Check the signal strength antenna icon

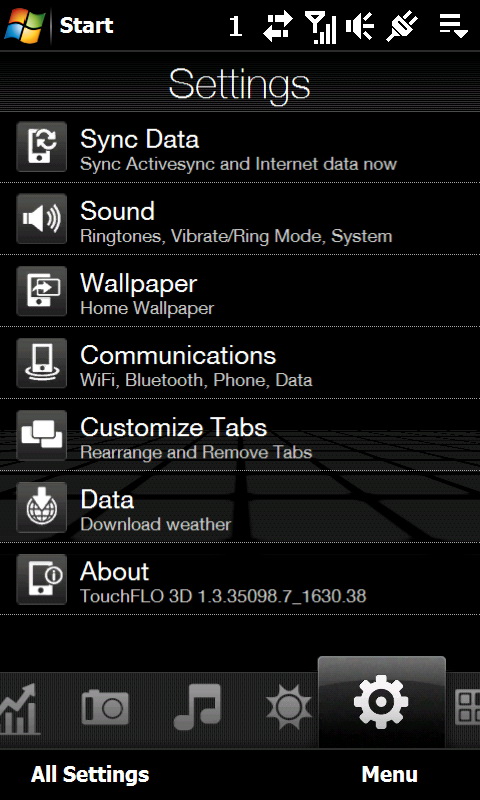(321, 27)
